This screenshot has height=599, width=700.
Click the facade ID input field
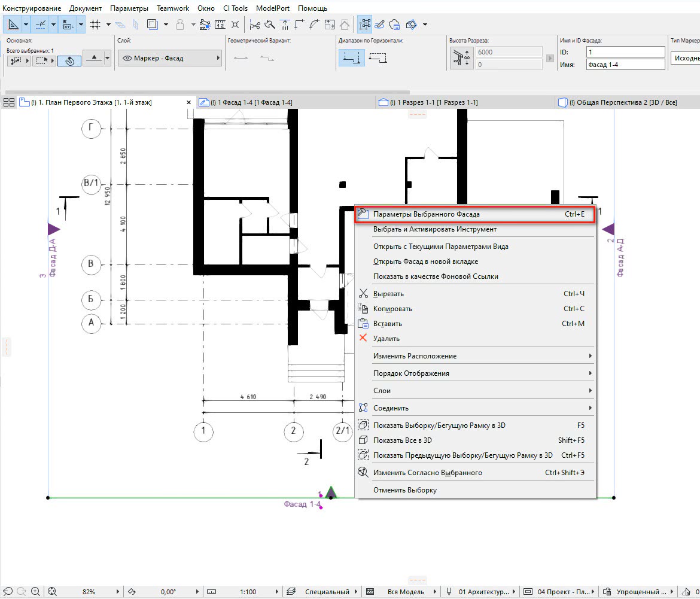625,53
